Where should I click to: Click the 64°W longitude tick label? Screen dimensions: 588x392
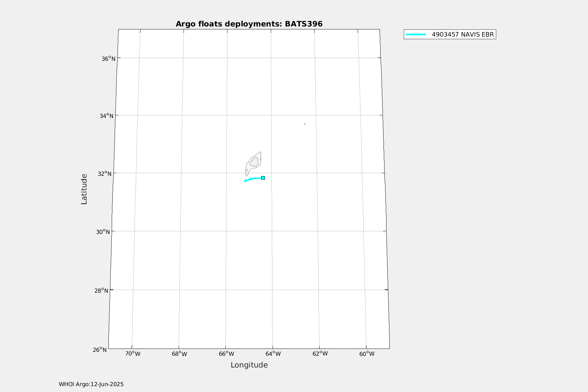point(273,354)
